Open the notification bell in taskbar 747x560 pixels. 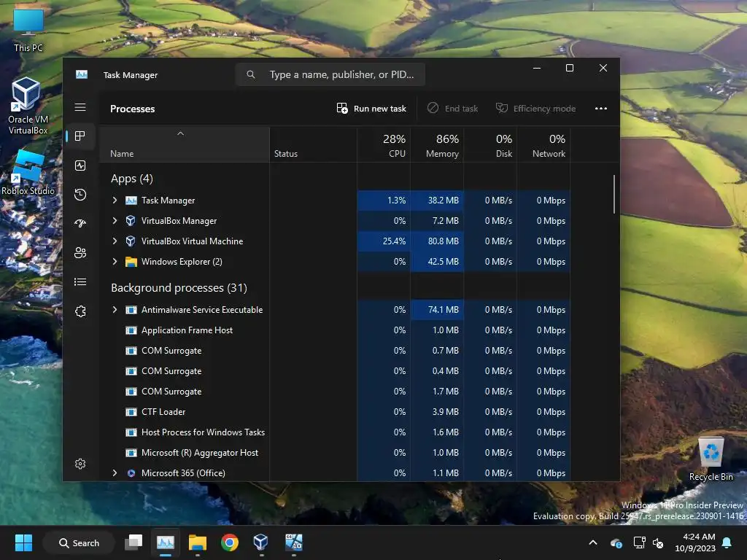[x=727, y=542]
